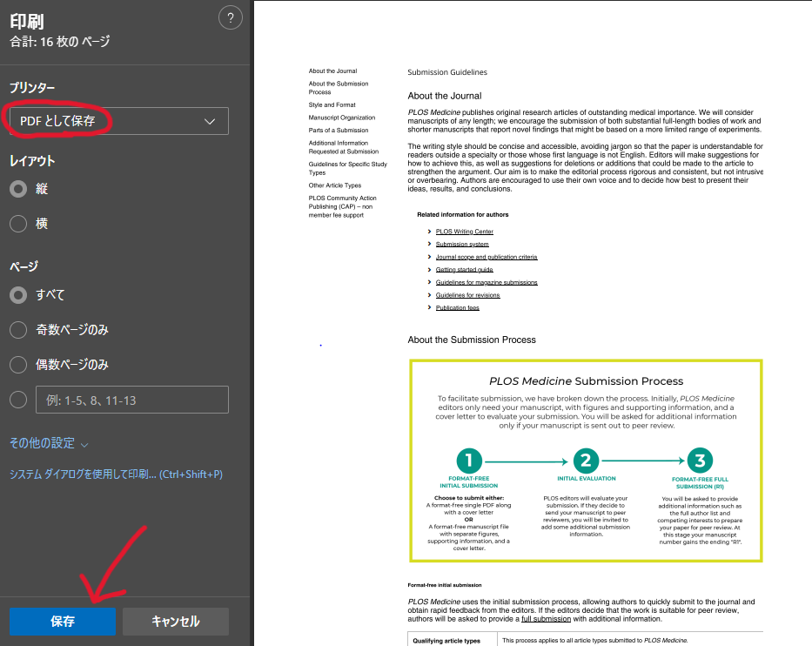The width and height of the screenshot is (812, 646).
Task: Select the 縦 portrait layout radio button
Action: click(x=18, y=189)
